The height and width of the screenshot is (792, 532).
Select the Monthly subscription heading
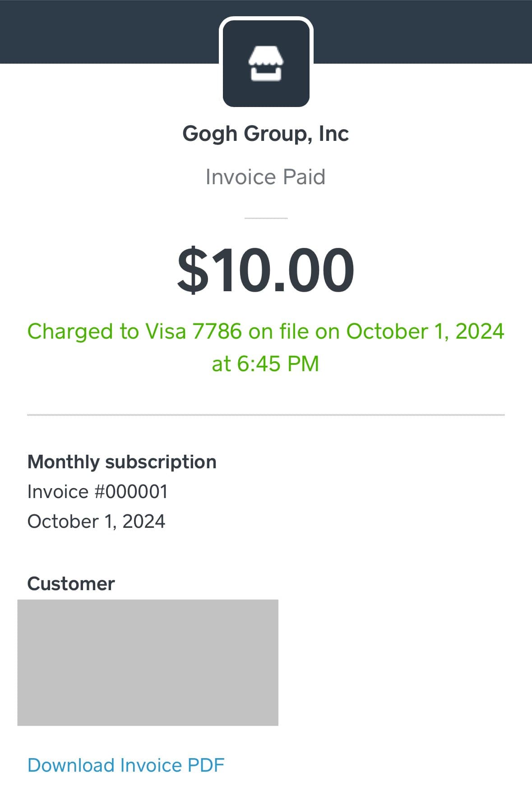coord(122,462)
